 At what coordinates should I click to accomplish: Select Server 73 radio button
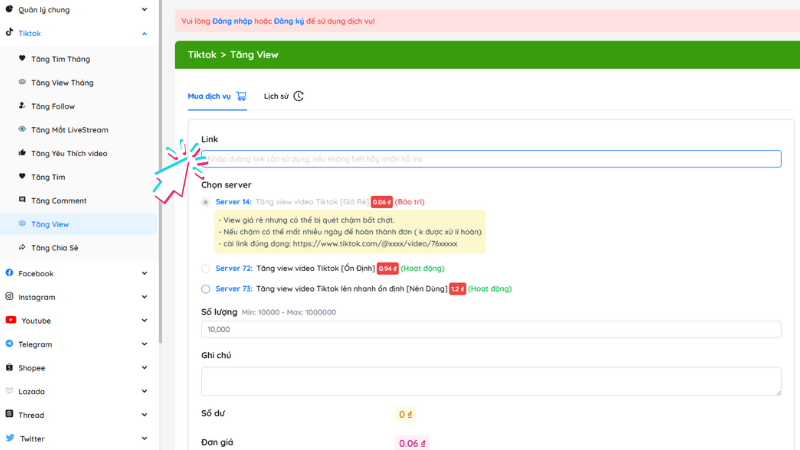click(206, 289)
